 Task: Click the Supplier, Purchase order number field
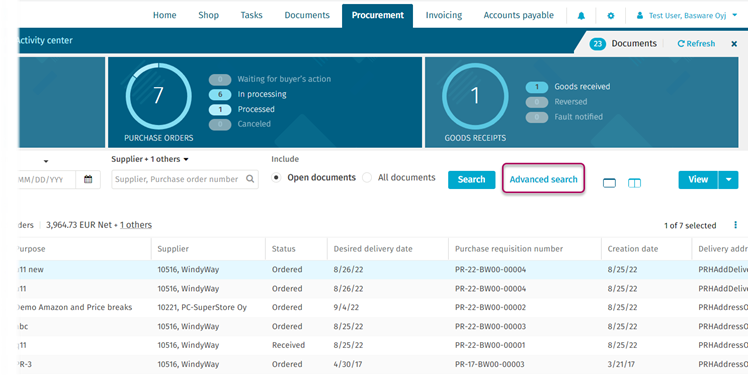pos(185,179)
